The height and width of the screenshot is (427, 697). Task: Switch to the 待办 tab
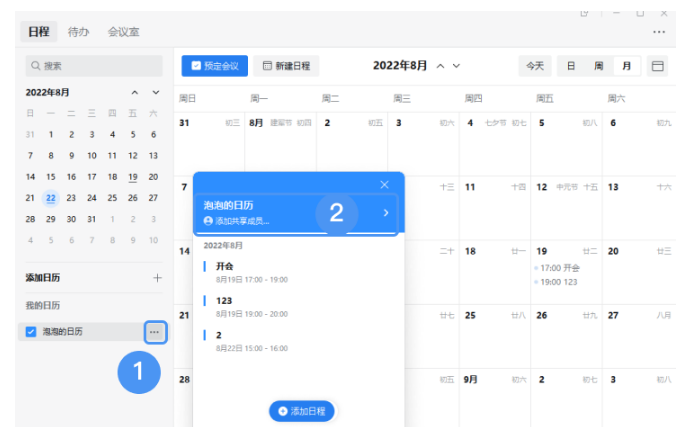tap(78, 32)
